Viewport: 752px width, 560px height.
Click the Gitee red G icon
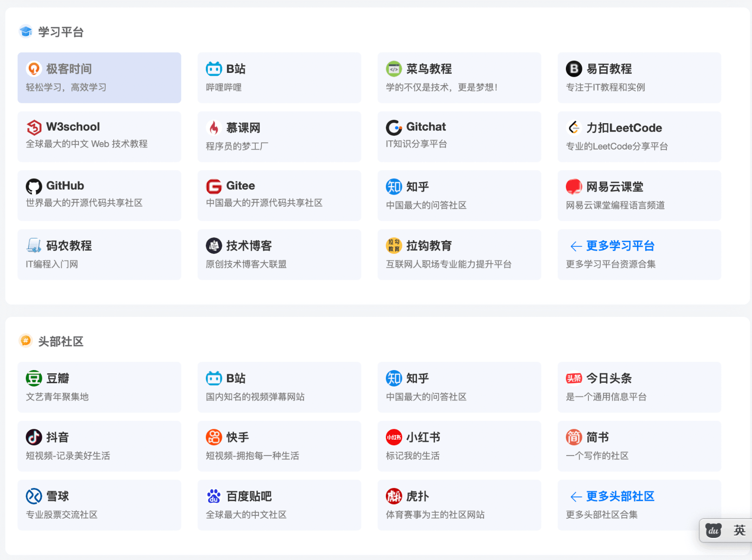pos(214,186)
